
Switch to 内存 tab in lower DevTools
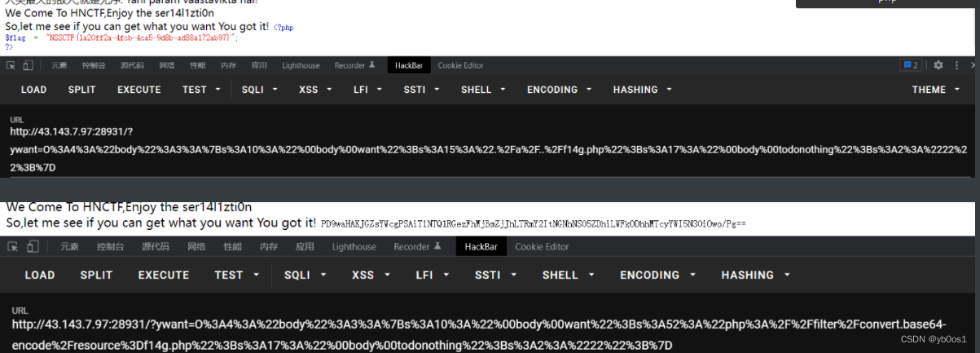coord(269,246)
